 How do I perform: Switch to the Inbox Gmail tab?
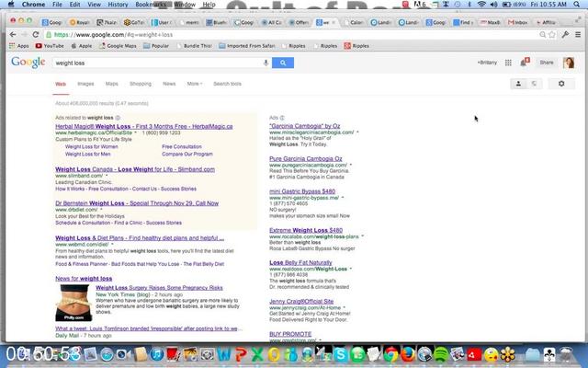pos(518,22)
